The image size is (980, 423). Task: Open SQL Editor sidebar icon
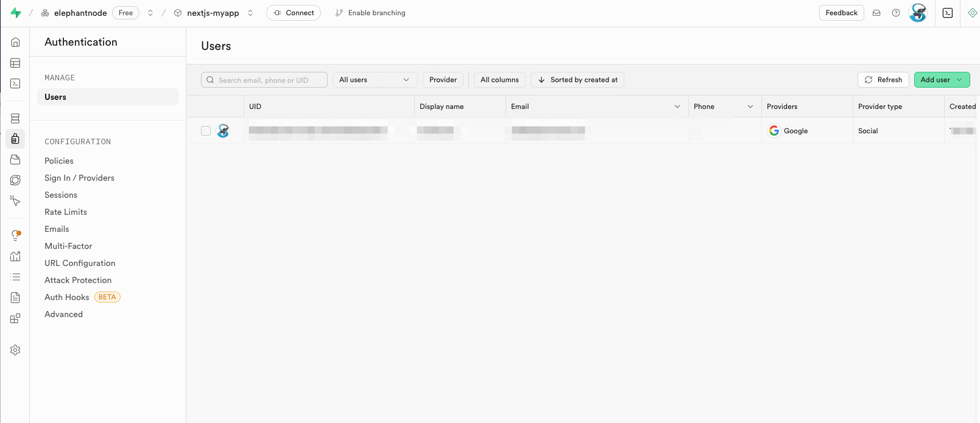coord(15,83)
